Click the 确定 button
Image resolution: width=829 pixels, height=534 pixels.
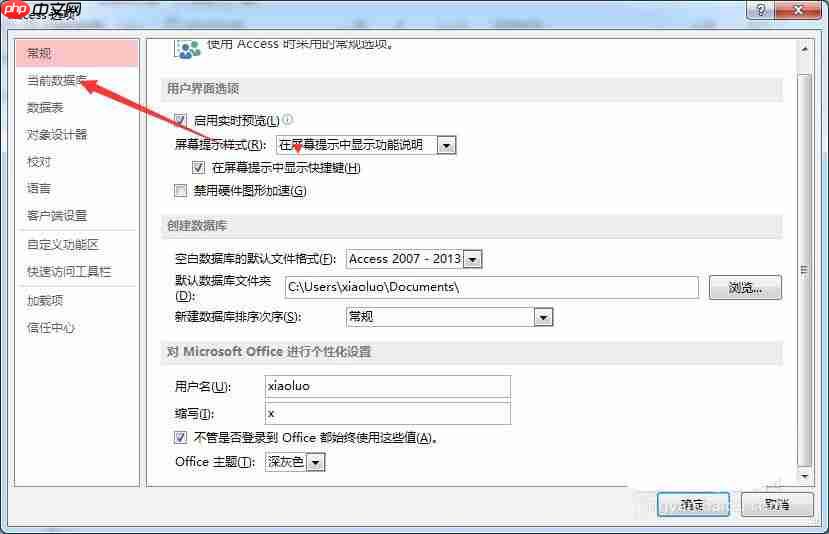click(693, 504)
